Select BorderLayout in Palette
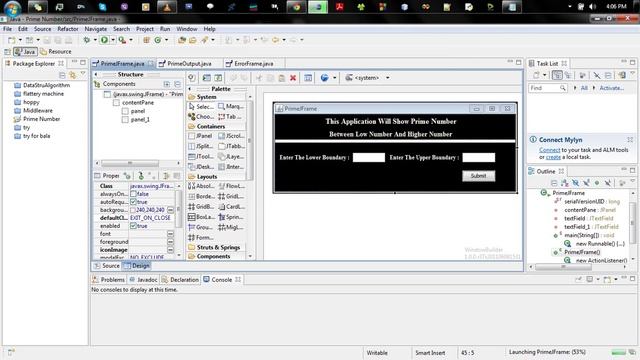The width and height of the screenshot is (640, 360). (x=201, y=196)
